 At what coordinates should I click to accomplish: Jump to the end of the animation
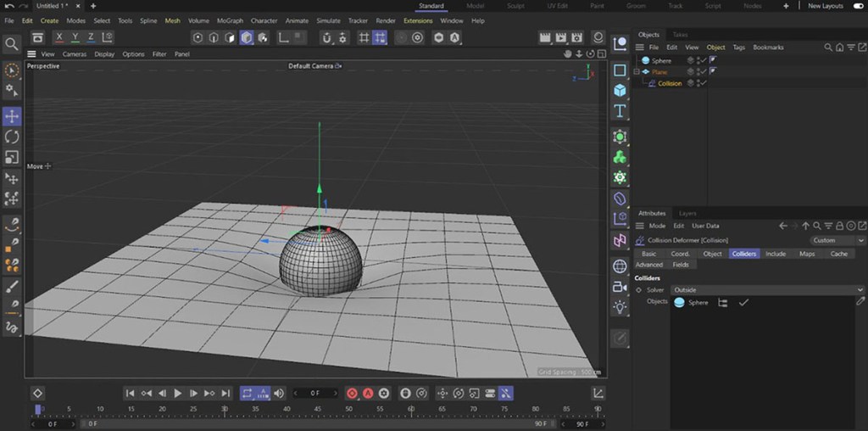pos(226,394)
